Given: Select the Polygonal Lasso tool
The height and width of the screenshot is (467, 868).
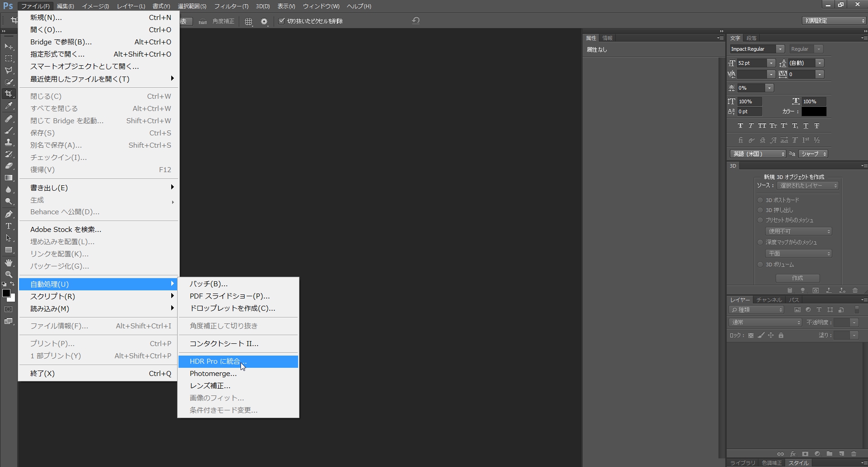Looking at the screenshot, I should coord(9,70).
